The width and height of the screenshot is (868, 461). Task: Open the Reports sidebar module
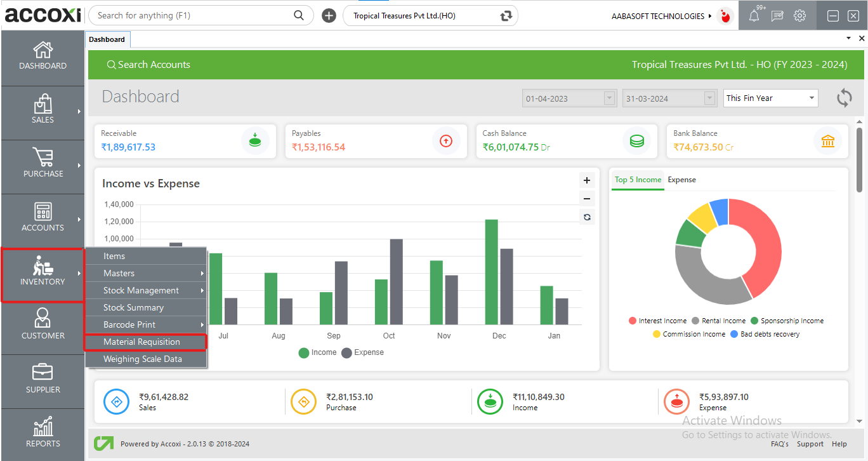click(43, 433)
